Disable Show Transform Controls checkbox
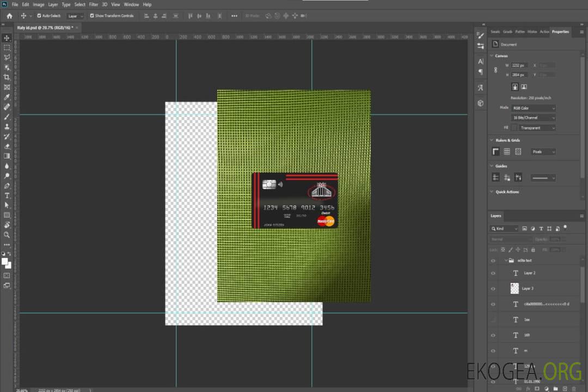 [x=92, y=16]
